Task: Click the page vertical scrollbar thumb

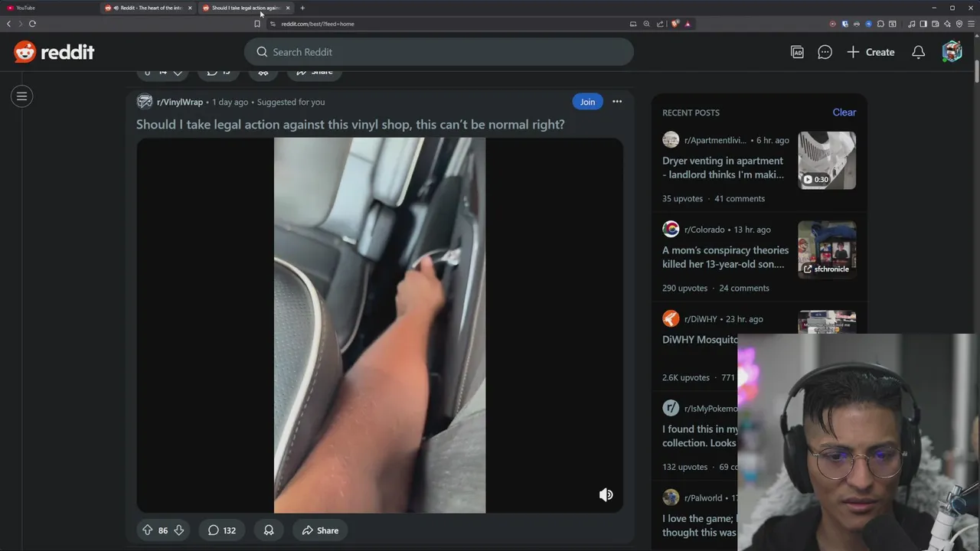Action: (x=977, y=71)
